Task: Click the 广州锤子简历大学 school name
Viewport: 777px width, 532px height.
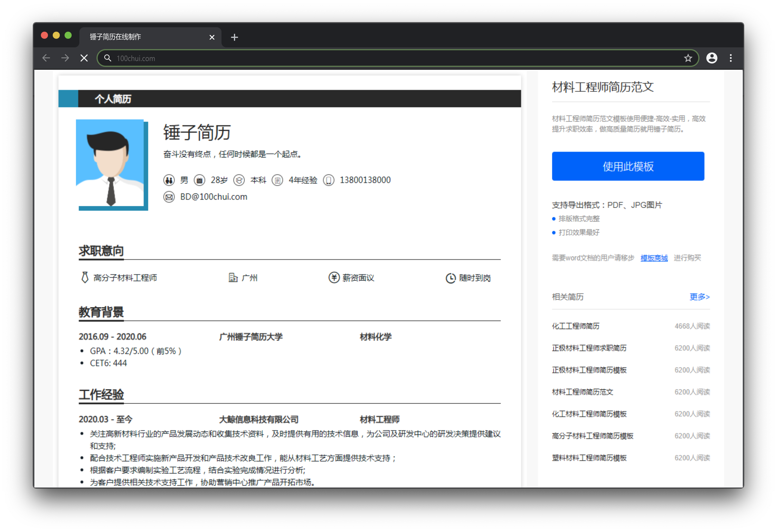Action: click(251, 336)
